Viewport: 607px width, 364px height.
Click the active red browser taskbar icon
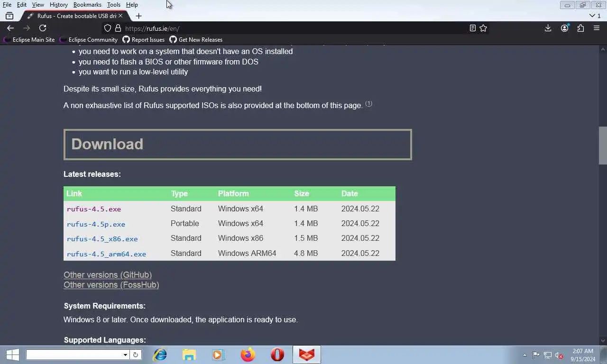tap(307, 355)
